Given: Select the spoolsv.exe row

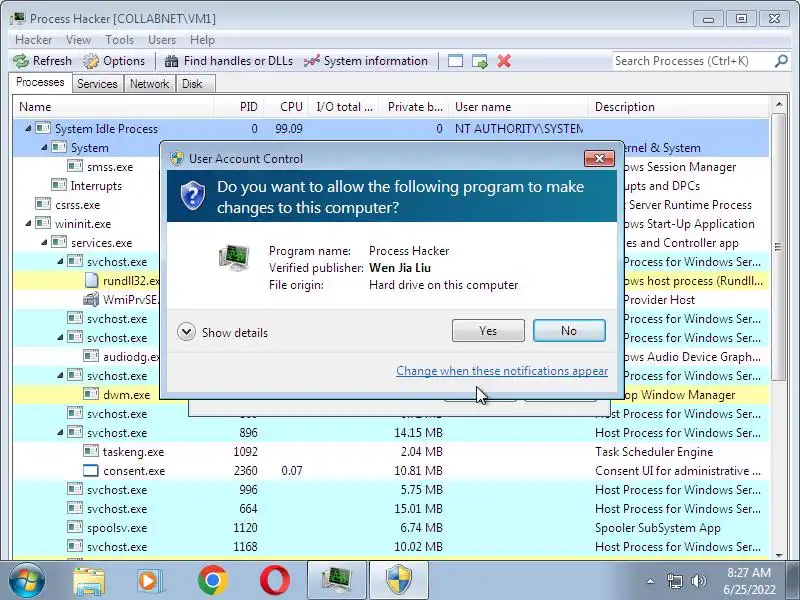Looking at the screenshot, I should pyautogui.click(x=390, y=528).
